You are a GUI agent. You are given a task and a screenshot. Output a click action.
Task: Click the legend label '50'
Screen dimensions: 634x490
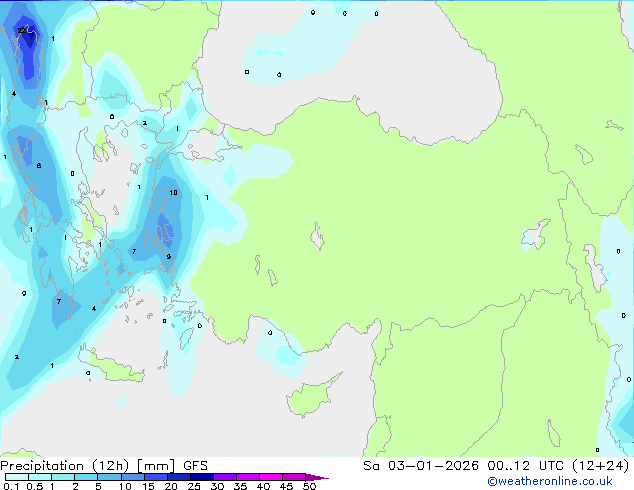pos(309,486)
